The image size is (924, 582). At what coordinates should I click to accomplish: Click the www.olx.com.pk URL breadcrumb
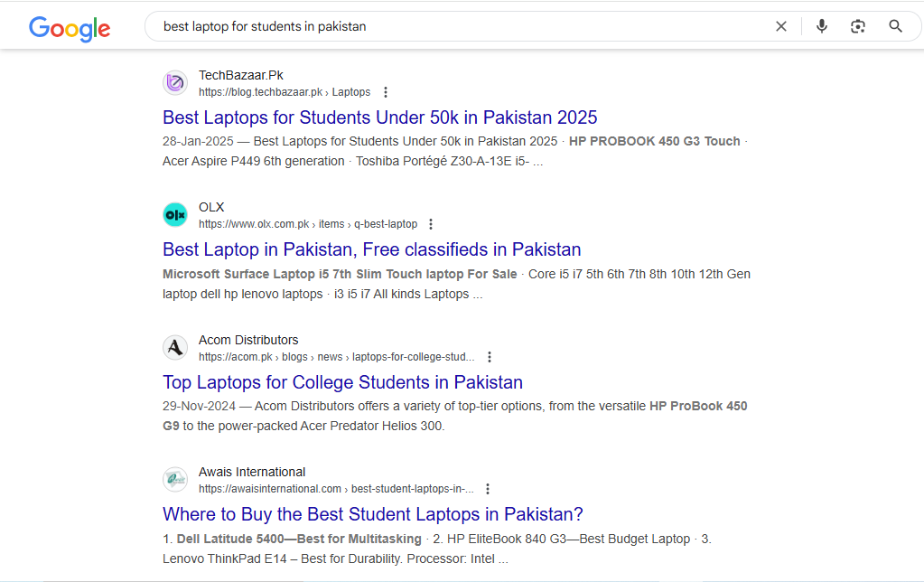[x=308, y=224]
